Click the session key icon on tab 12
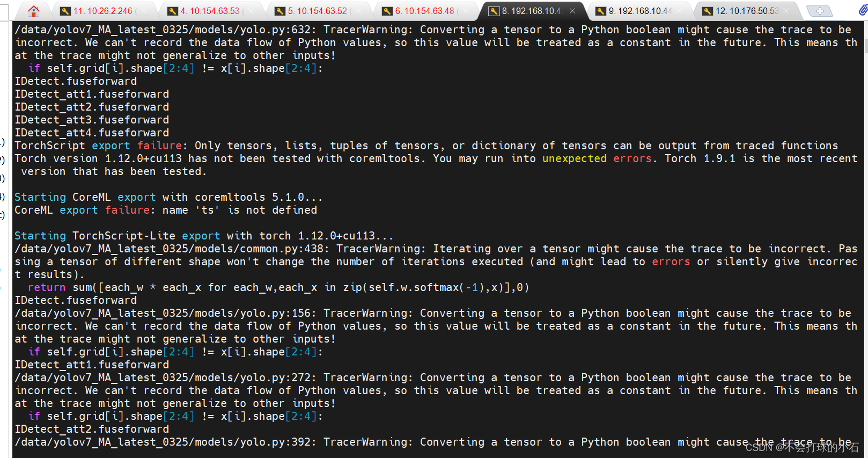This screenshot has height=458, width=868. pos(708,11)
